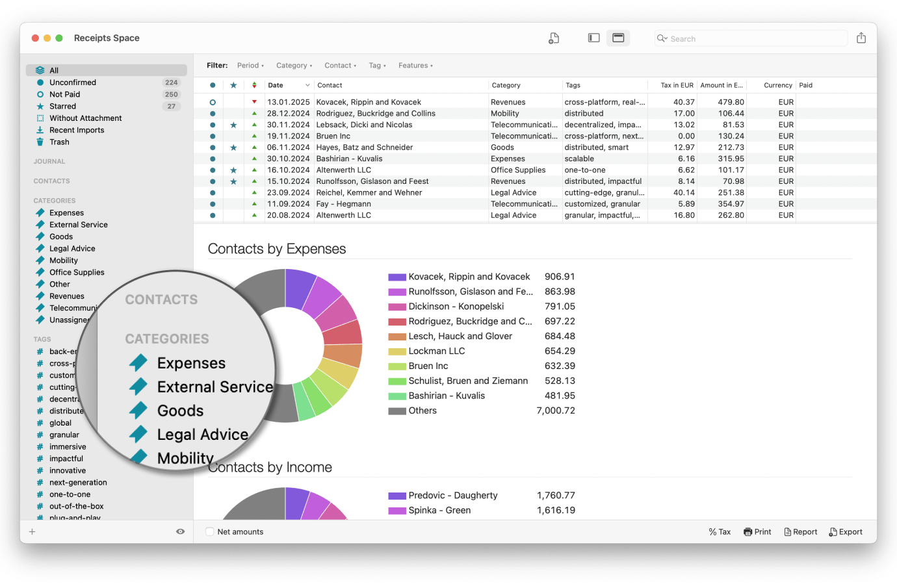Expand the Category filter dropdown
This screenshot has height=588, width=897.
click(x=294, y=65)
